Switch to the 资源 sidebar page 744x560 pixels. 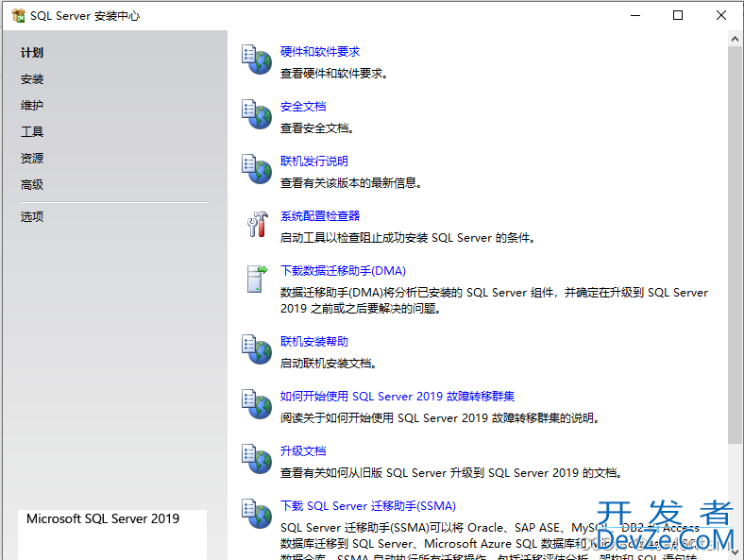(32, 158)
